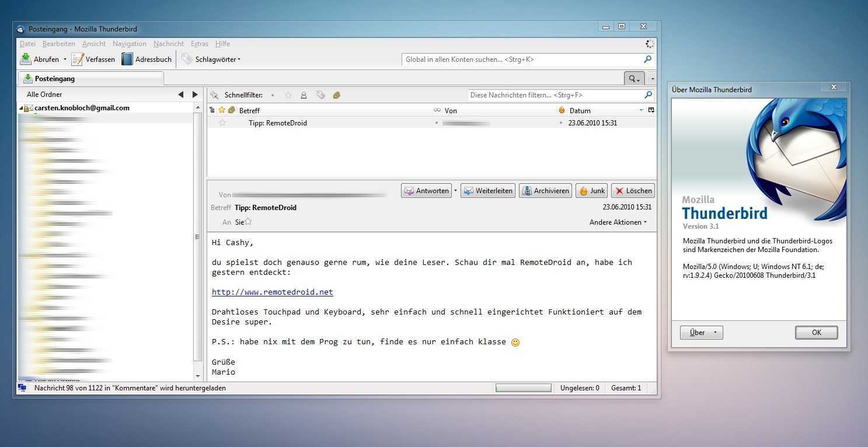Open the Bearbeiten menu

coord(58,44)
